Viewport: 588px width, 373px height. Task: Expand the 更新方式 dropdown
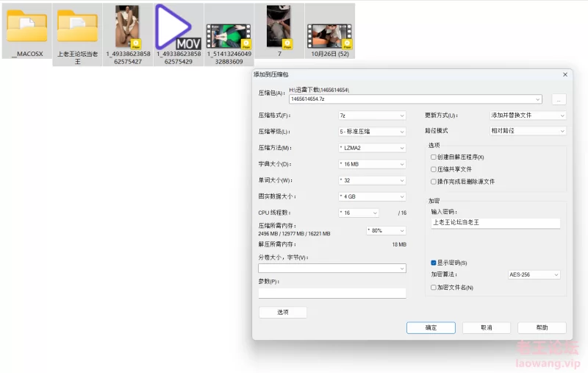[528, 116]
